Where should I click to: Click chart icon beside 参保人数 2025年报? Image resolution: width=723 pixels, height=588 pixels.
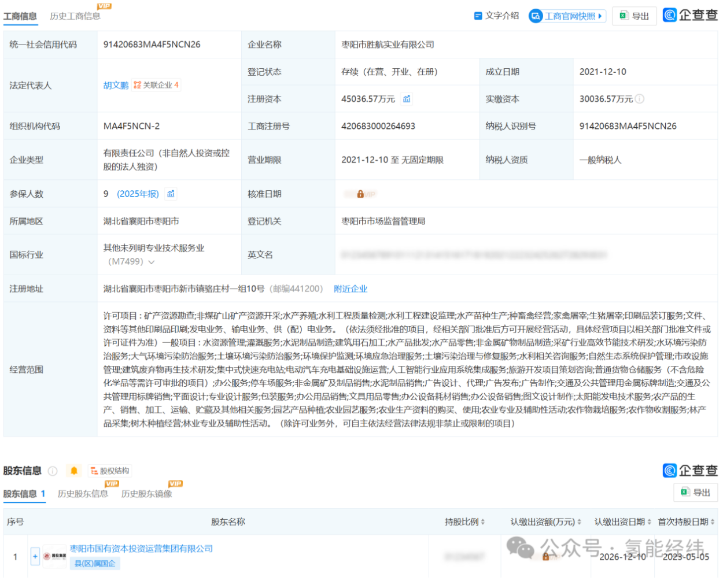[171, 194]
